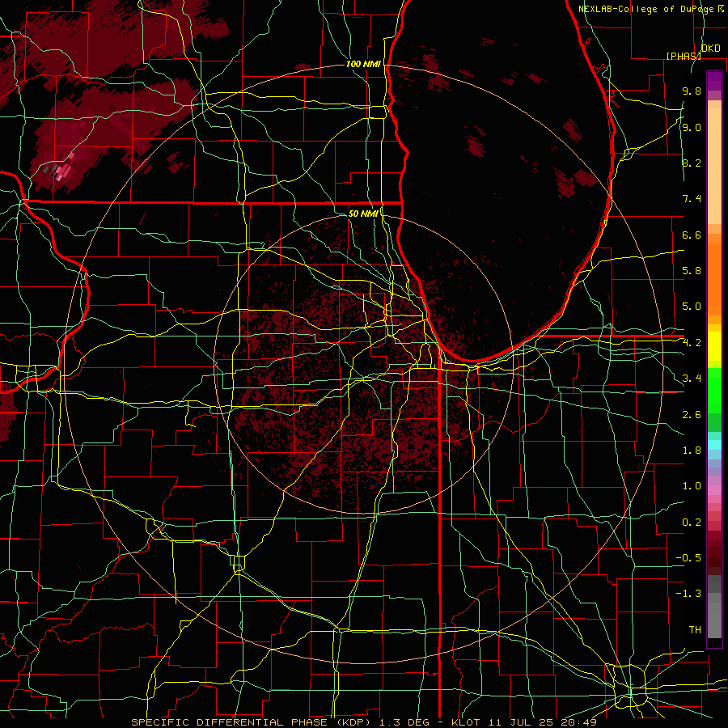The height and width of the screenshot is (728, 728).
Task: Click the cyan color bar segment
Action: coord(714,445)
